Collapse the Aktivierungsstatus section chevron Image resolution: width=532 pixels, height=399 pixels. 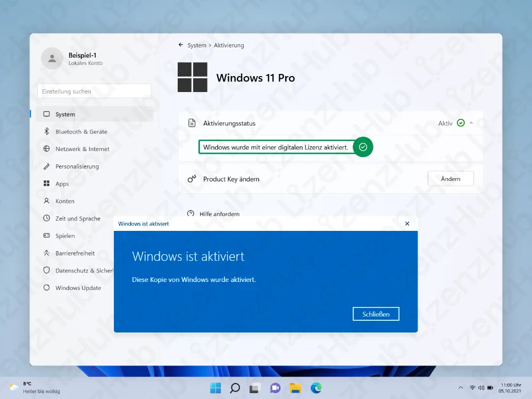point(470,123)
